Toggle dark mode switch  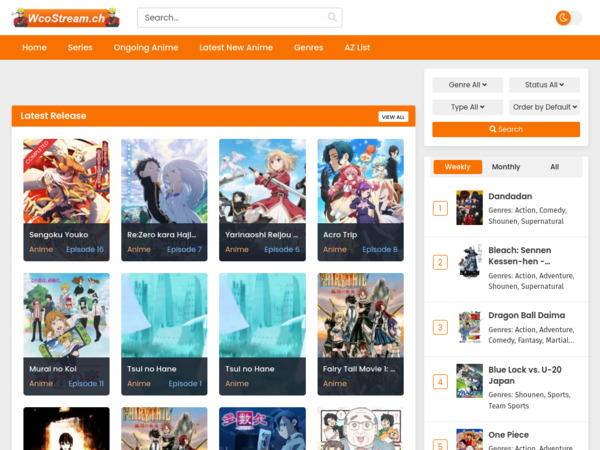click(x=569, y=18)
